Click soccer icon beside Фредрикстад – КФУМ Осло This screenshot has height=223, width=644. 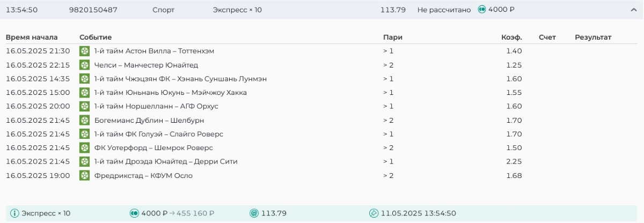tap(84, 175)
